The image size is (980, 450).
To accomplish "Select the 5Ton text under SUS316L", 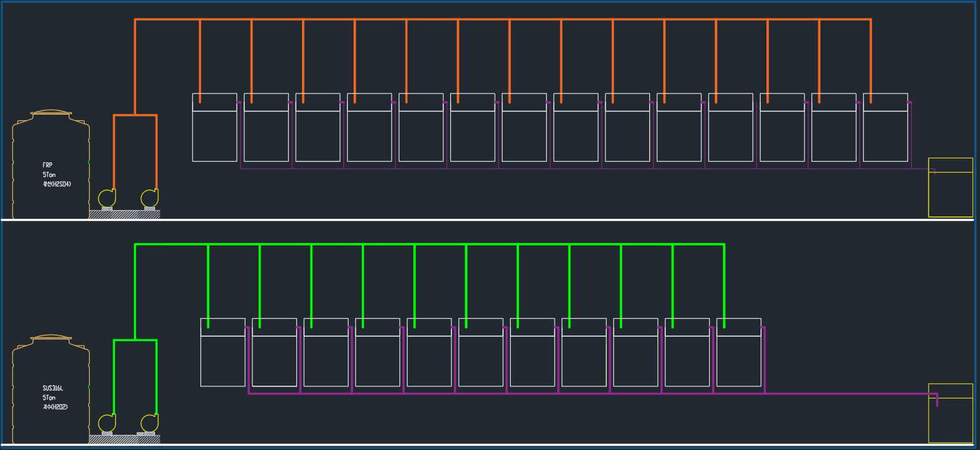I will click(49, 397).
